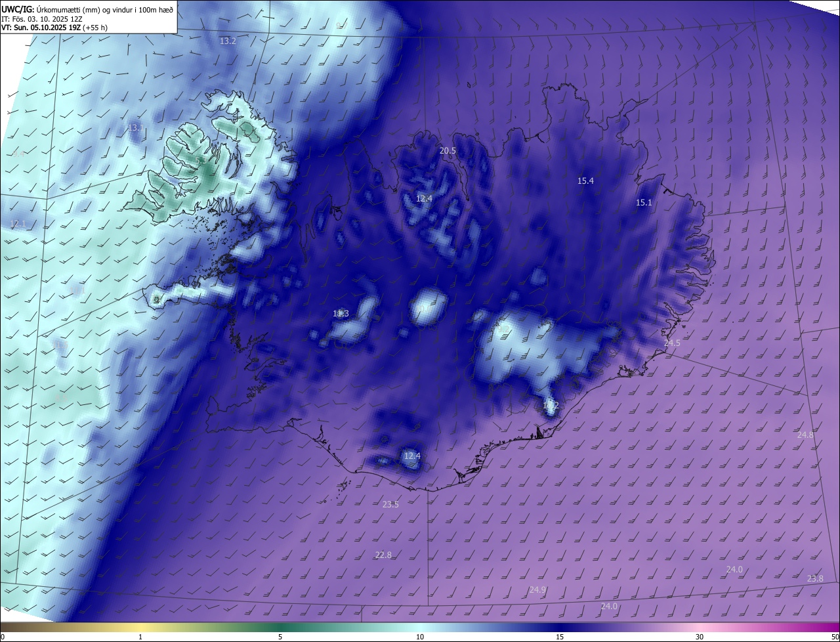The image size is (840, 642).
Task: Click the 22.8 value label
Action: tap(383, 555)
